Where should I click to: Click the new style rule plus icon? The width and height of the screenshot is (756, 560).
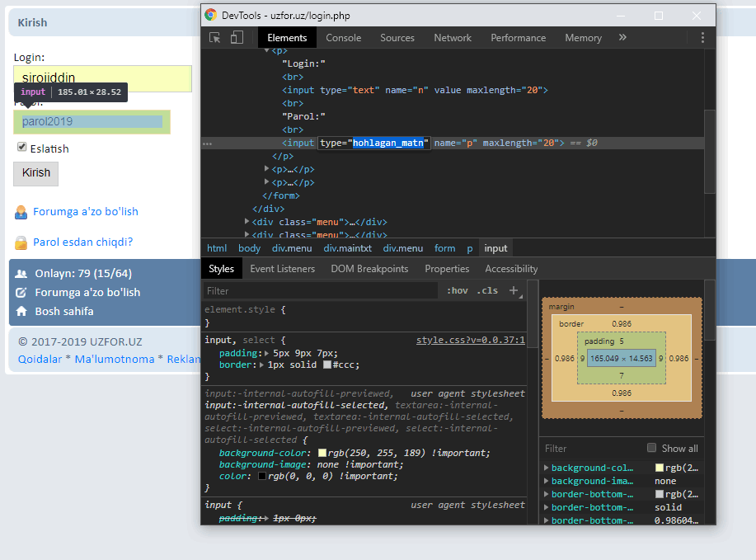point(514,290)
